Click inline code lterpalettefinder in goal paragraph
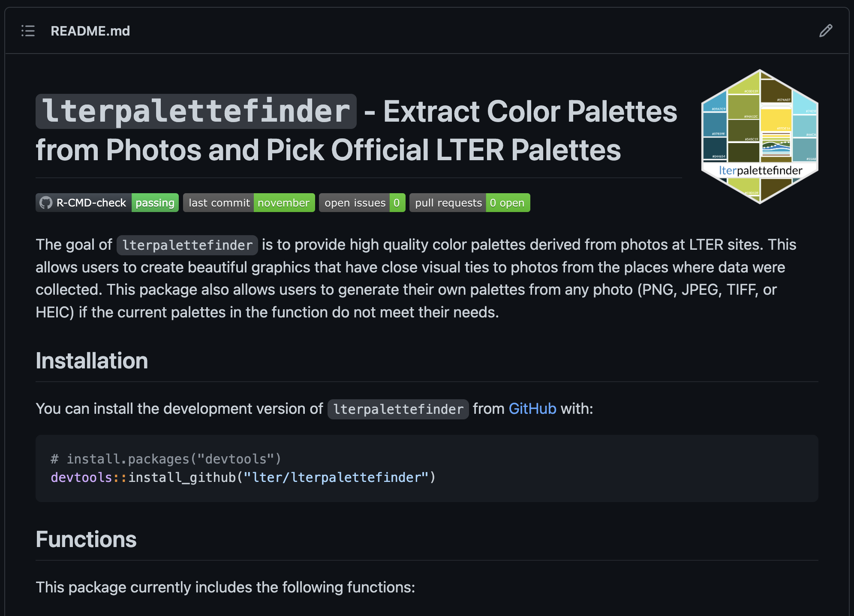The image size is (854, 616). [187, 245]
